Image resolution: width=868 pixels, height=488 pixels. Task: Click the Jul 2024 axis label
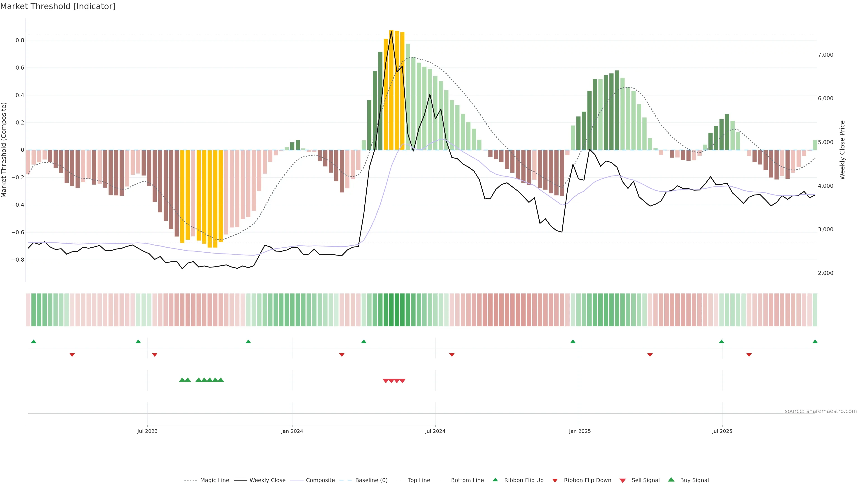point(435,431)
